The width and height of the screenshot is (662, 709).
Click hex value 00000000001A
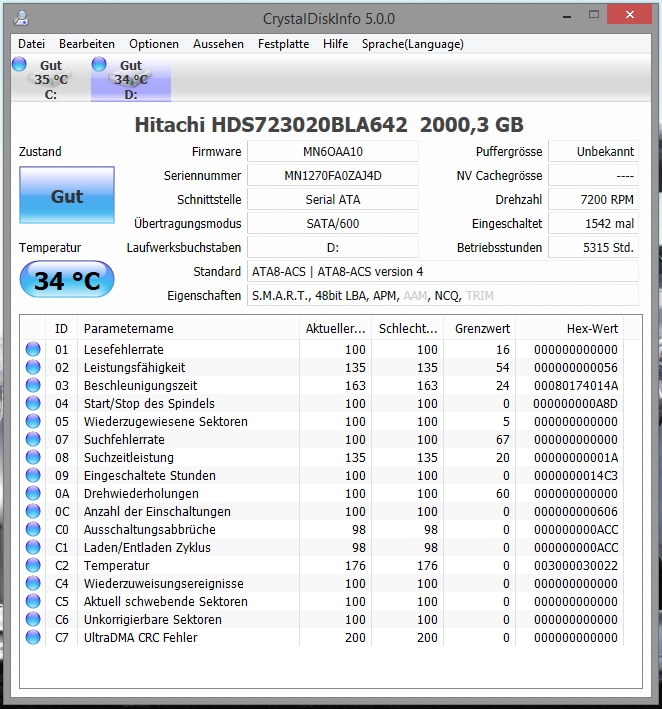[x=576, y=457]
